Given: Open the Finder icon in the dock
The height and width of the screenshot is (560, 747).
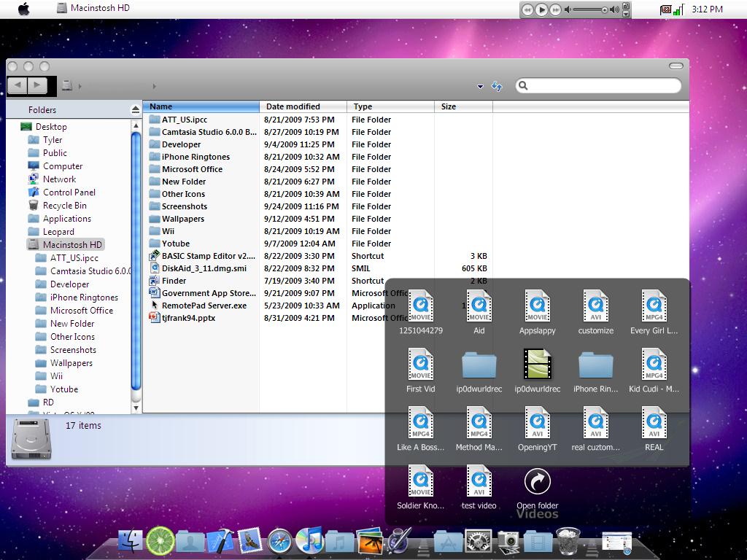Looking at the screenshot, I should pos(130,542).
